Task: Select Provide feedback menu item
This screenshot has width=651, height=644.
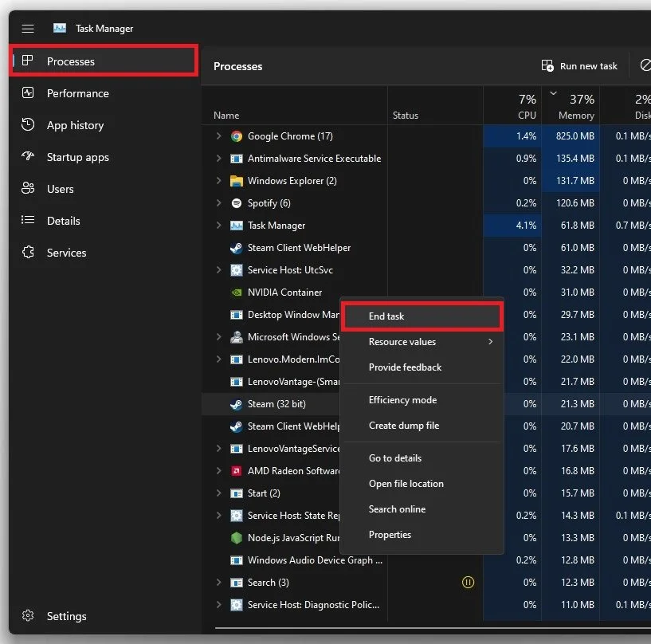Action: pos(422,367)
